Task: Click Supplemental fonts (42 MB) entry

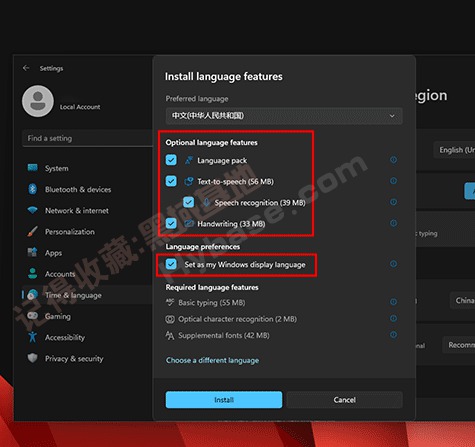Action: pos(217,335)
